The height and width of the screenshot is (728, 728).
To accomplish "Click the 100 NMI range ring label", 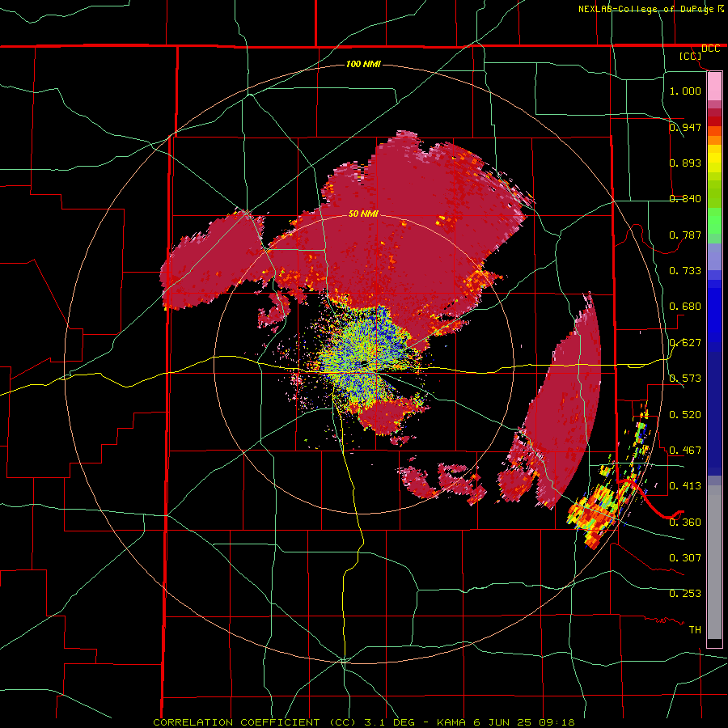I will 363,64.
